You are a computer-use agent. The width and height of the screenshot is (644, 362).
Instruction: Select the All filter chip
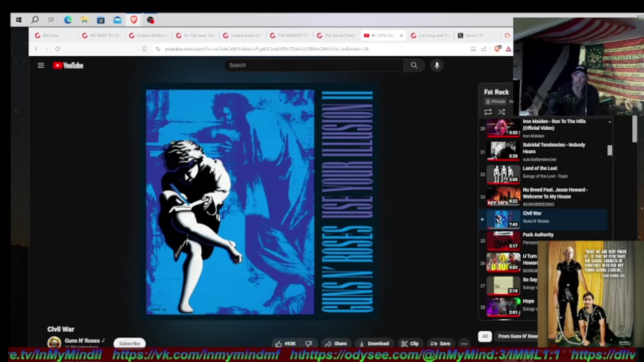485,336
